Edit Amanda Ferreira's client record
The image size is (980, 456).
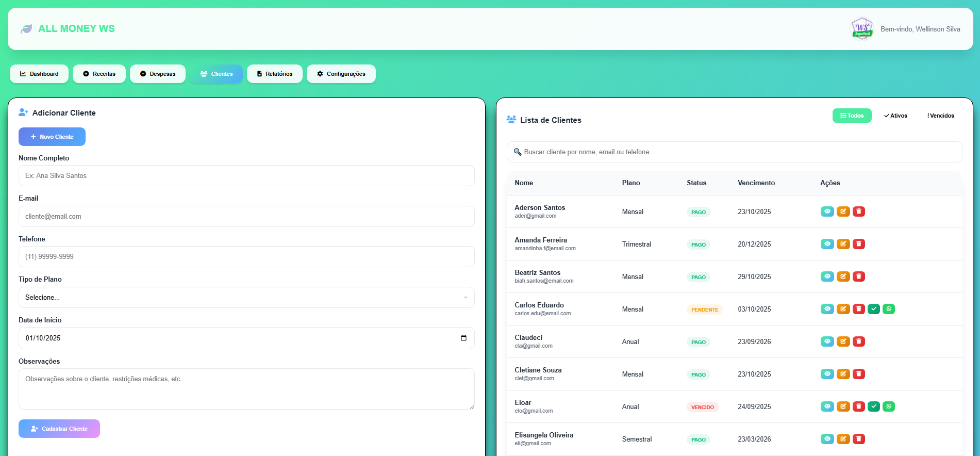pyautogui.click(x=843, y=244)
